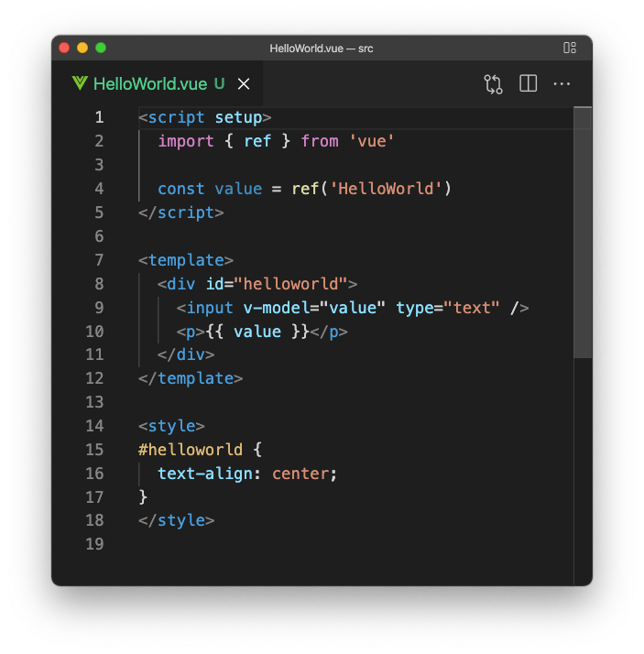Close the HelloWorld.vue tab
644x654 pixels.
(244, 84)
